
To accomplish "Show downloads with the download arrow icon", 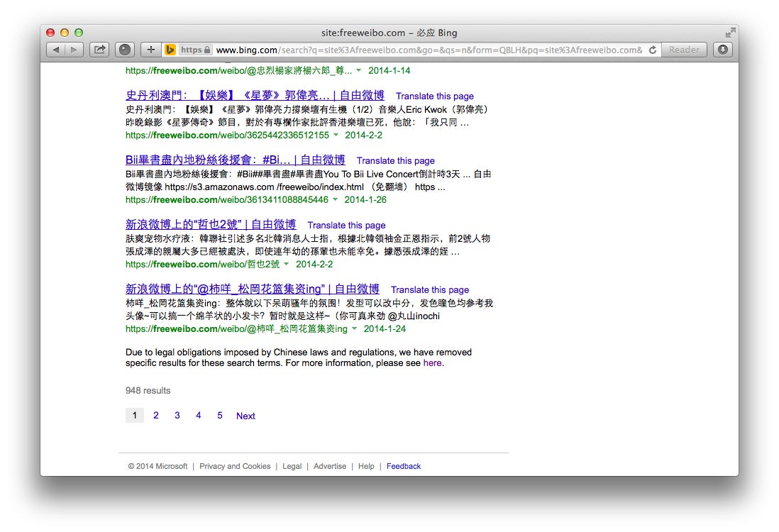I will click(723, 50).
